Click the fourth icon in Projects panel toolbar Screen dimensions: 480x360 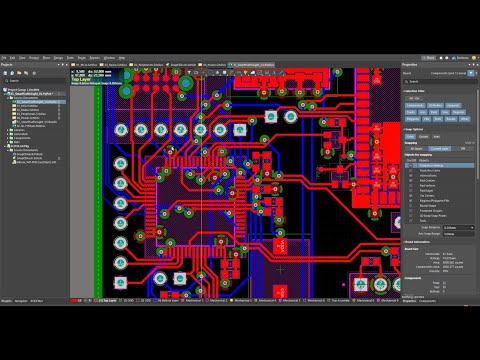pyautogui.click(x=26, y=73)
